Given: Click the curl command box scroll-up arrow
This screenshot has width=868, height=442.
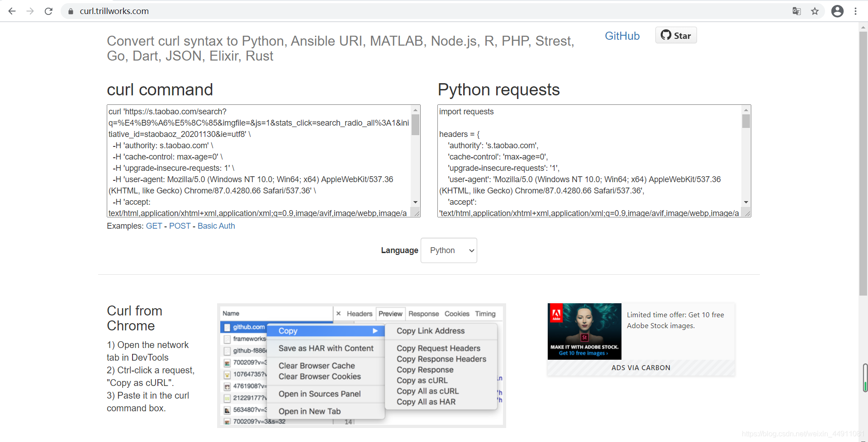Looking at the screenshot, I should click(x=415, y=110).
